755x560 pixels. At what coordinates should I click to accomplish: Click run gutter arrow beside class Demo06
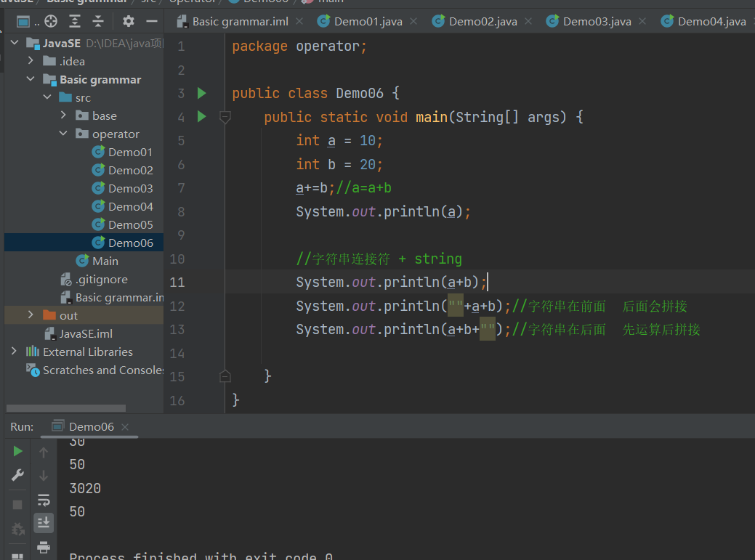coord(202,93)
